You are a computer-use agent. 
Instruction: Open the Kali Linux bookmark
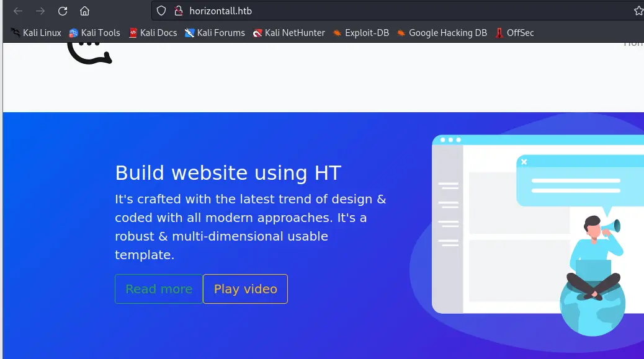tap(36, 33)
